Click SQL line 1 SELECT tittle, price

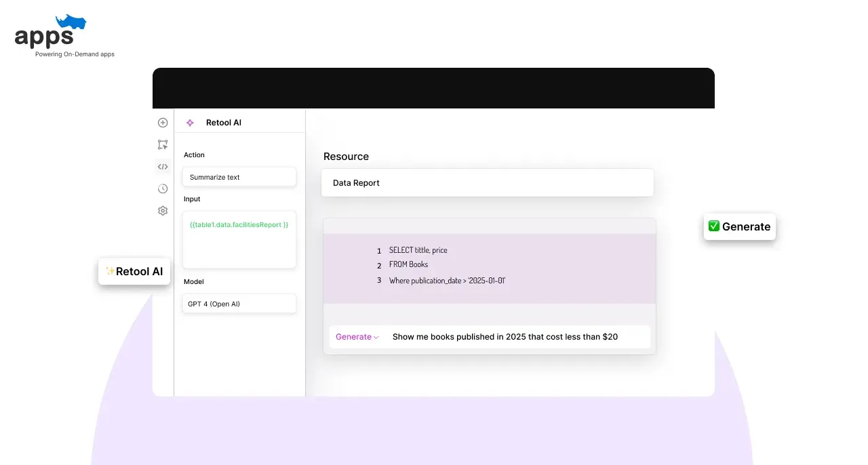pos(418,250)
